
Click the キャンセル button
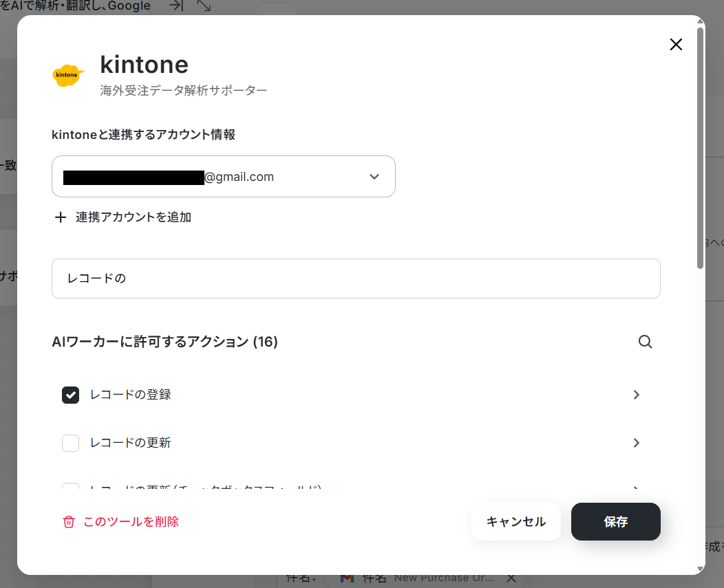pyautogui.click(x=515, y=521)
